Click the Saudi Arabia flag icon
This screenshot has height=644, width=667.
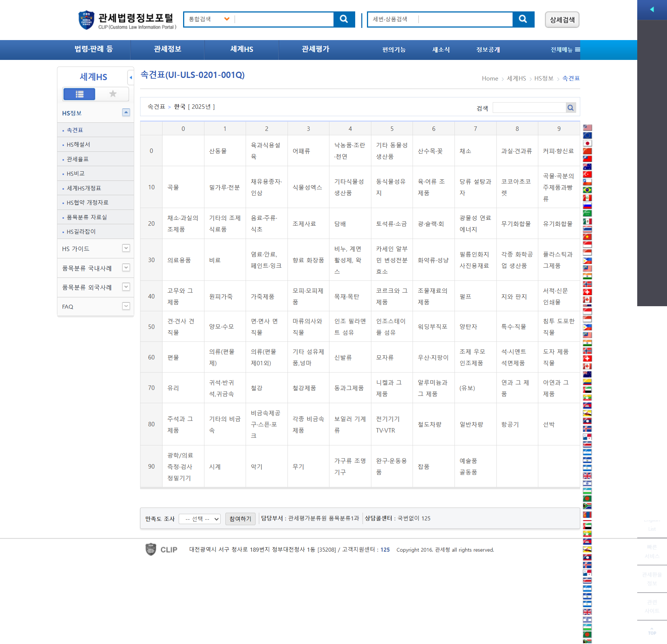(587, 213)
